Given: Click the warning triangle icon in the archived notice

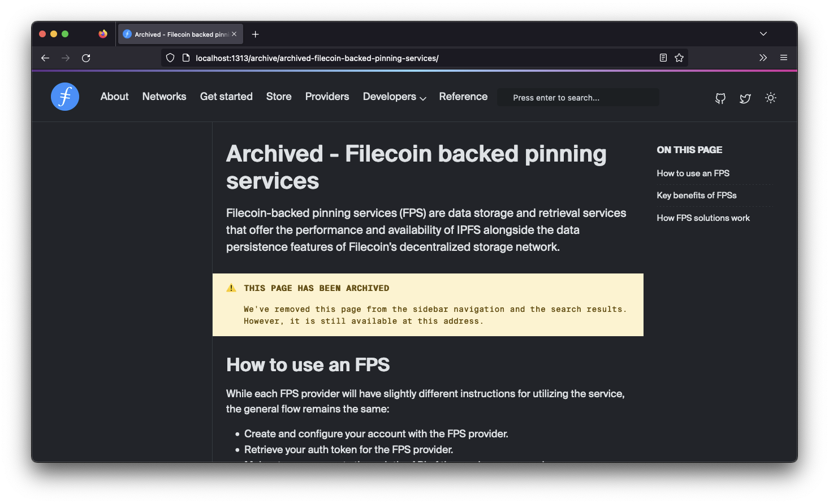Looking at the screenshot, I should 231,288.
